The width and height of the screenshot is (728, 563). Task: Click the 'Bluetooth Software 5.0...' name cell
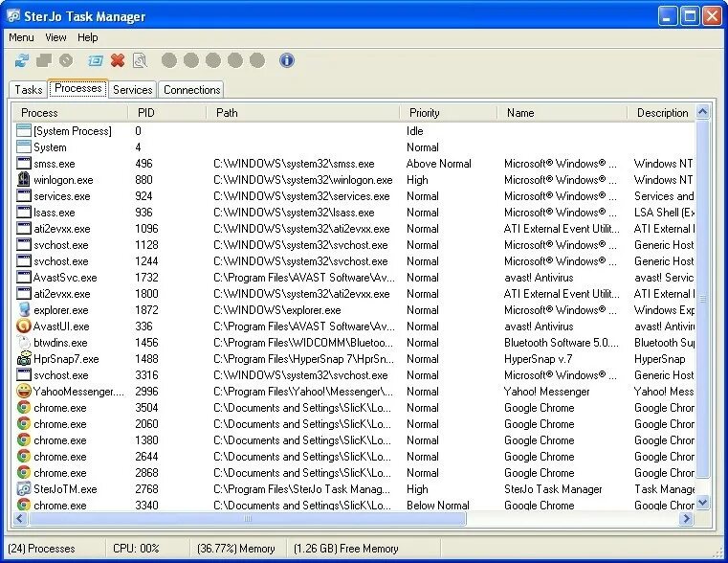(x=562, y=343)
